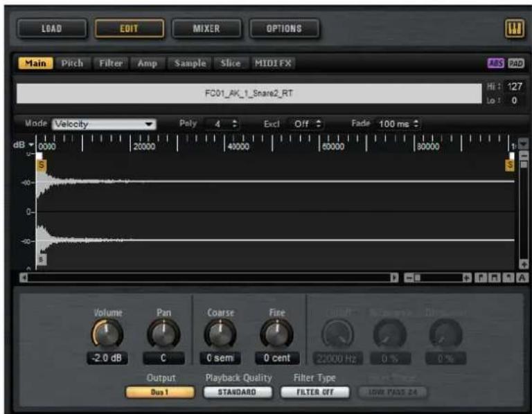The height and width of the screenshot is (414, 532).
Task: Open the OPTIONS page
Action: click(x=284, y=28)
